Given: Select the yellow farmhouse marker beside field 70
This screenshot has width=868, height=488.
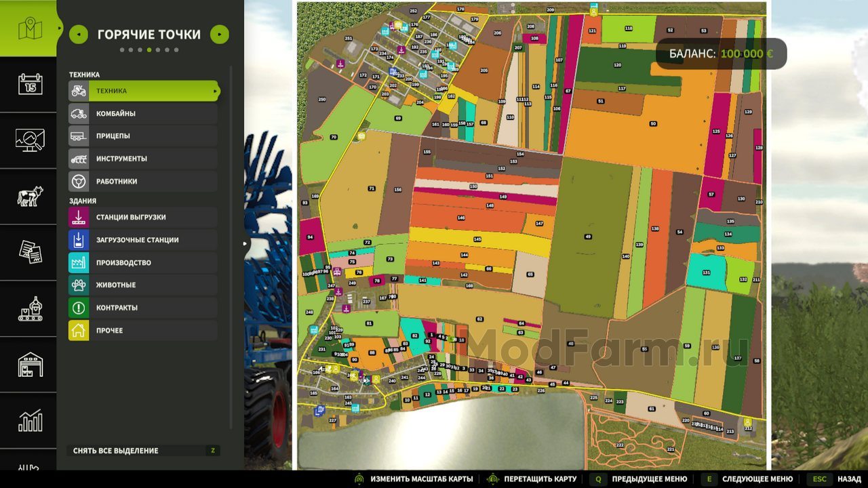Looking at the screenshot, I should pos(361,136).
